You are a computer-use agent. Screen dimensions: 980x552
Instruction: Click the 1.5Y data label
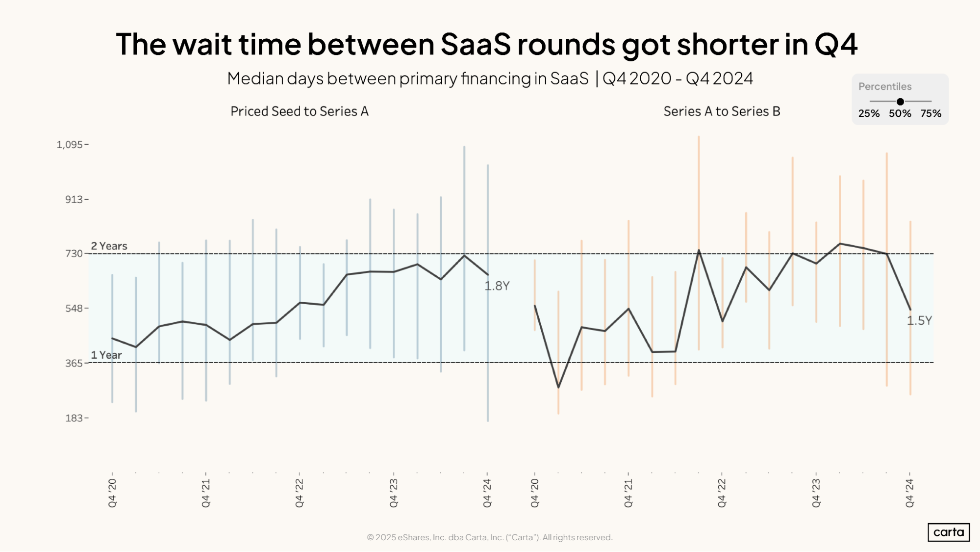919,321
